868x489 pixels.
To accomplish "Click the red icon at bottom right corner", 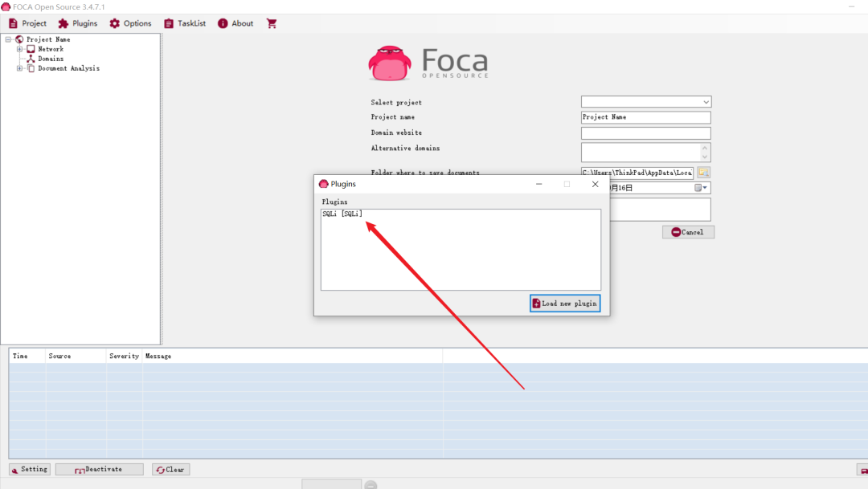I will pyautogui.click(x=863, y=471).
